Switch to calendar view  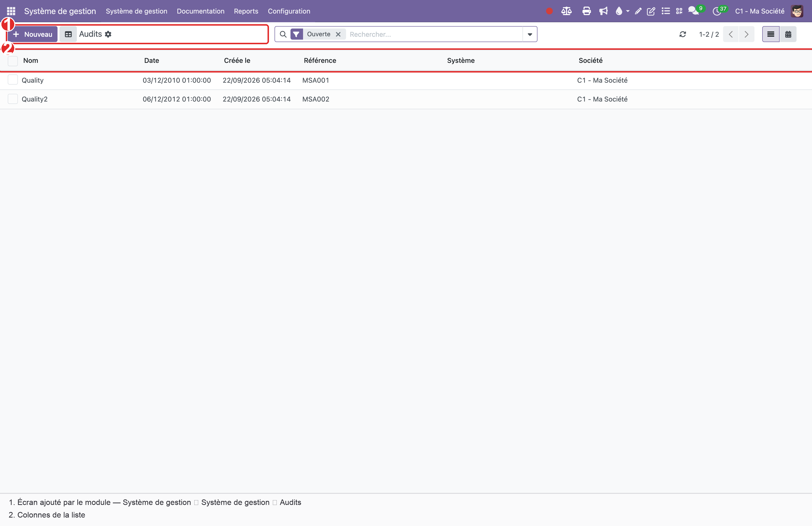coord(788,34)
